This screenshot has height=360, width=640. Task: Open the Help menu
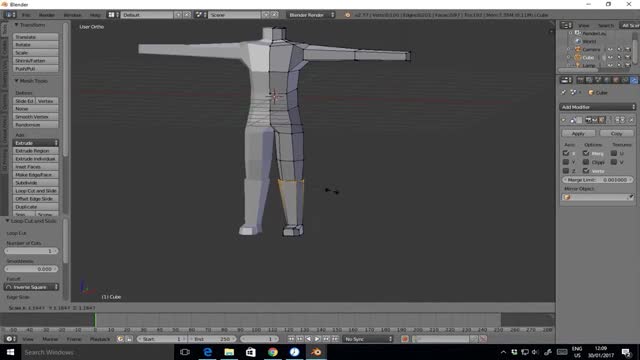[95, 15]
